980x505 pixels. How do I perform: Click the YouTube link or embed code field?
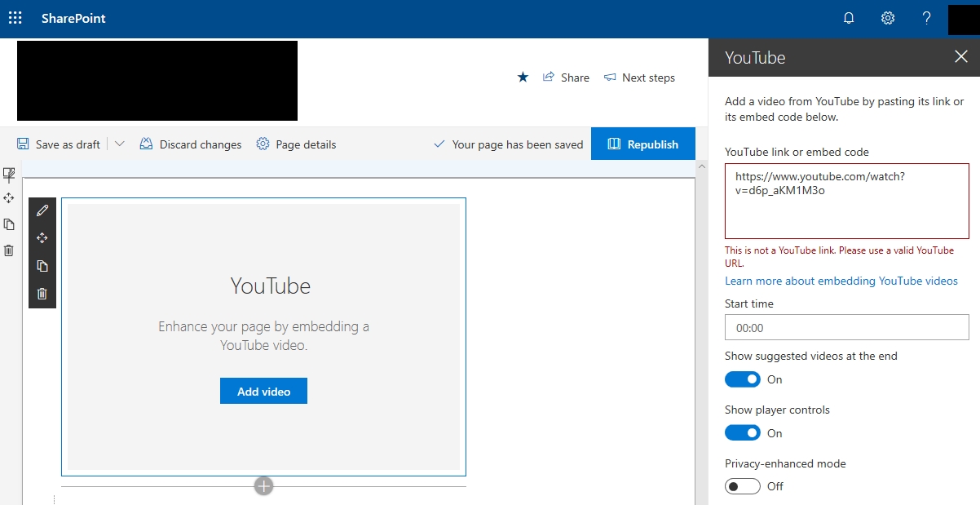click(847, 201)
